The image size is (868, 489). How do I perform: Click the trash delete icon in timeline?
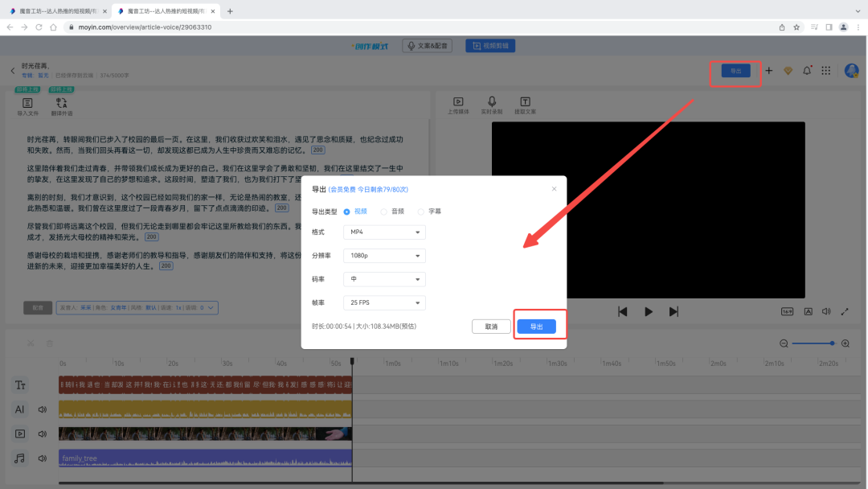click(x=49, y=343)
